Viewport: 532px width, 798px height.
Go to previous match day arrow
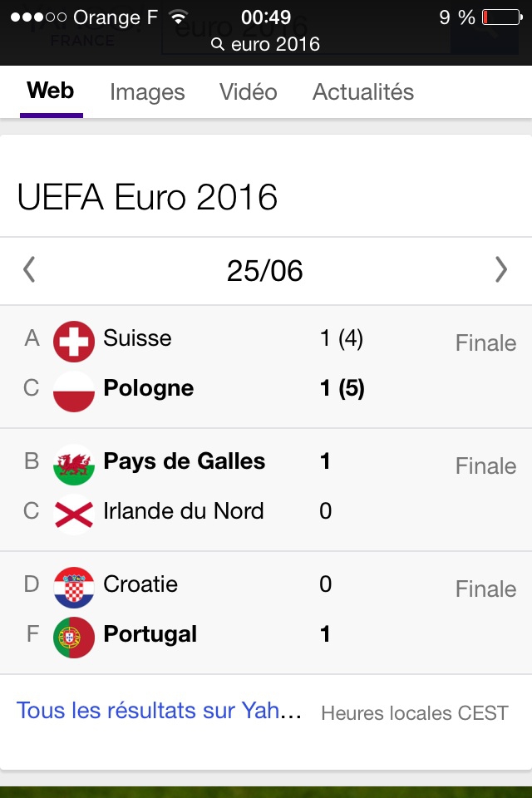30,269
